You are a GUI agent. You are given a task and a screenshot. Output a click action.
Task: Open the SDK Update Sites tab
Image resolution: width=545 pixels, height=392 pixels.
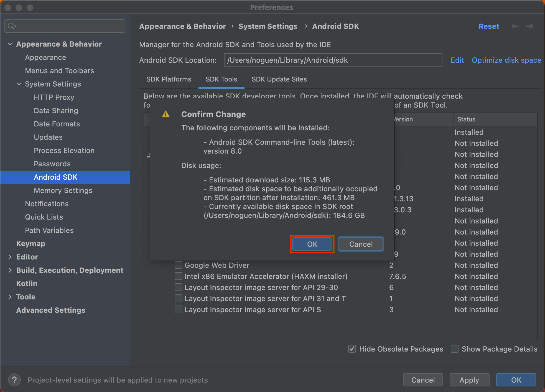(x=279, y=79)
